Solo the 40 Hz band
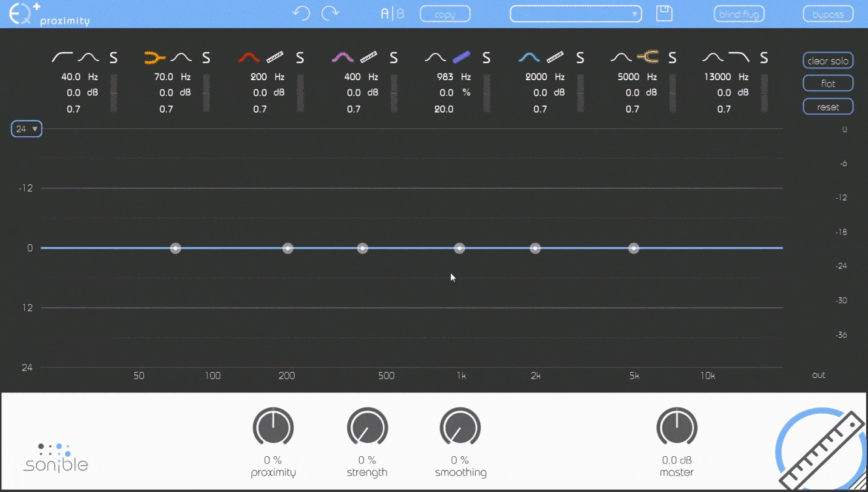The width and height of the screenshot is (868, 492). [113, 58]
